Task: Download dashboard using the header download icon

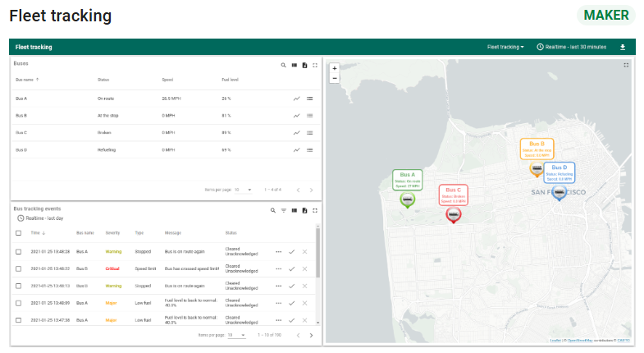Action: point(622,47)
